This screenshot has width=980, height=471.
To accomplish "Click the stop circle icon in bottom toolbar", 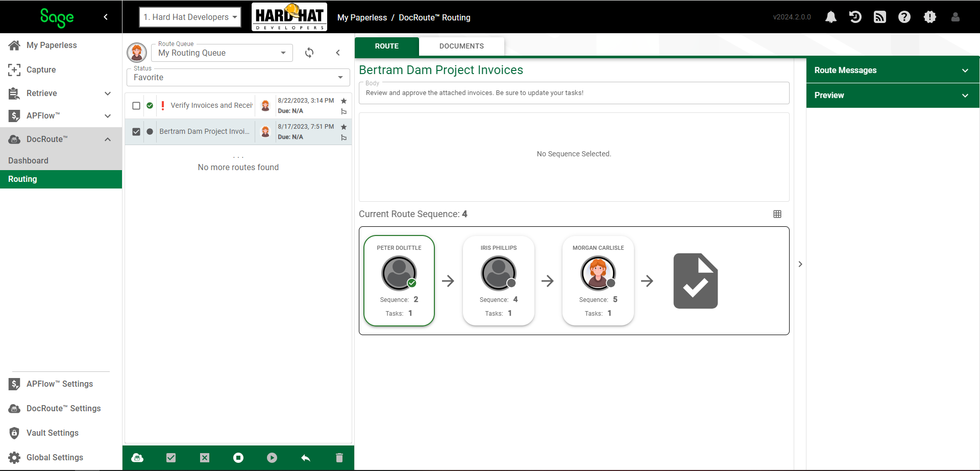I will pyautogui.click(x=238, y=458).
